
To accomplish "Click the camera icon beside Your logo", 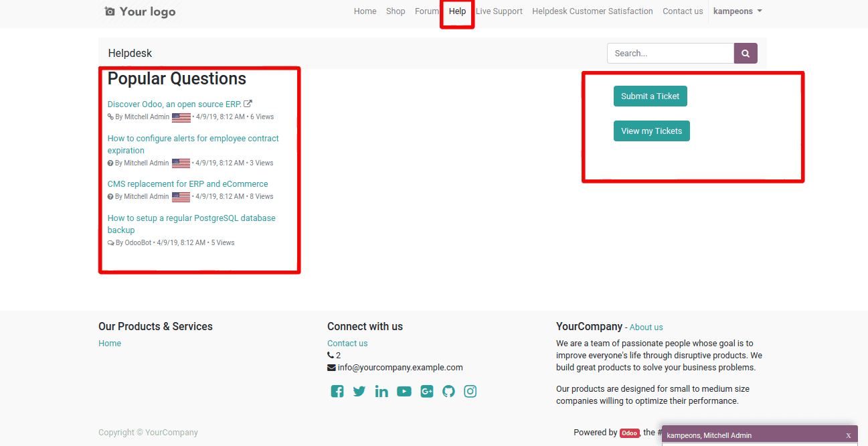I will (x=110, y=11).
